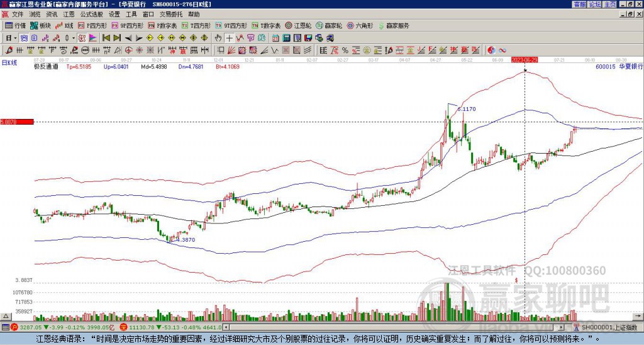Click the red 5.8878 price label

pyautogui.click(x=16, y=122)
